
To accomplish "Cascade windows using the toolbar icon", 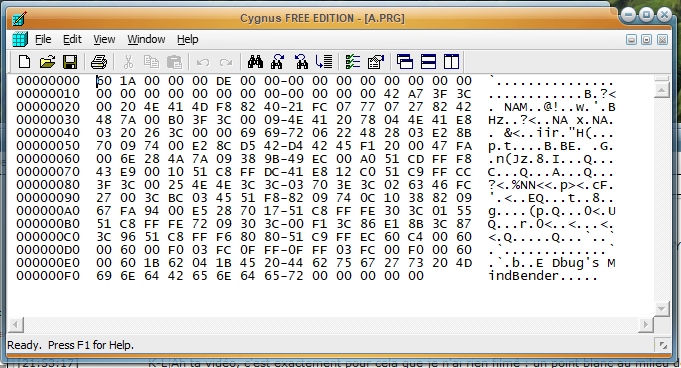I will point(405,62).
